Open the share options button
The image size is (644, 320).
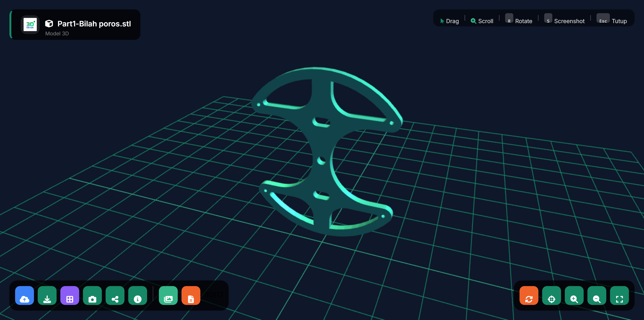[x=115, y=295]
